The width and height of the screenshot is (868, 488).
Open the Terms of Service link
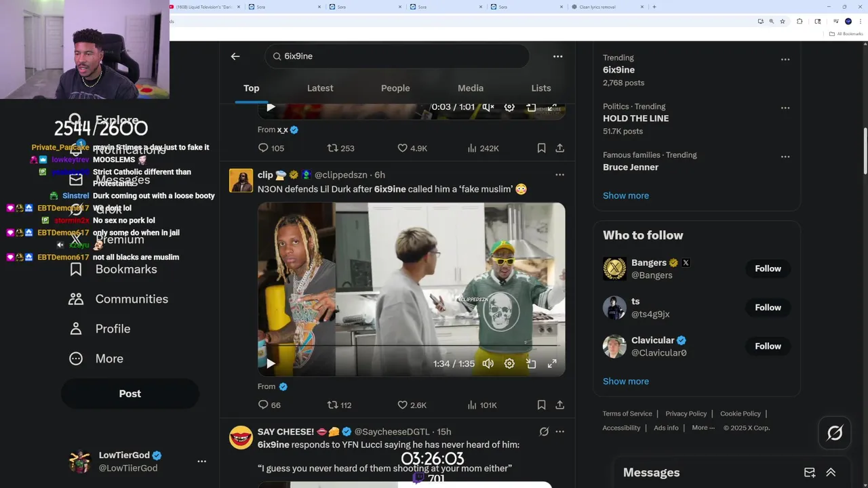point(627,413)
